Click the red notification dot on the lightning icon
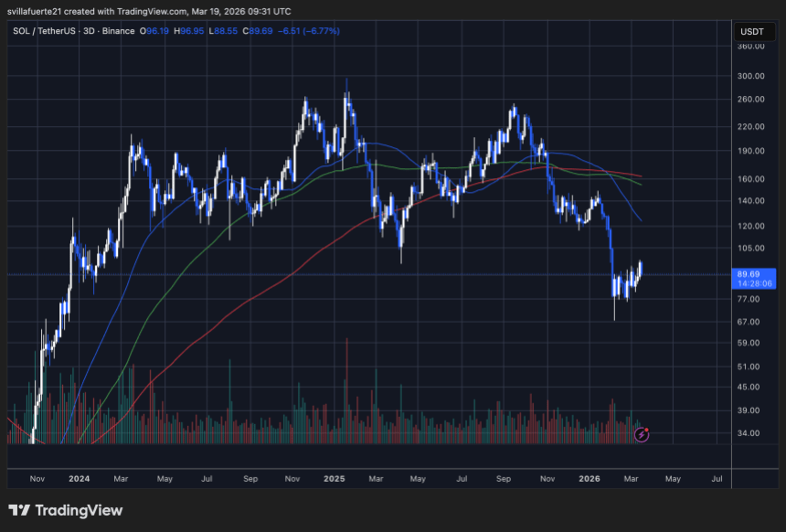The width and height of the screenshot is (786, 532). [x=648, y=430]
